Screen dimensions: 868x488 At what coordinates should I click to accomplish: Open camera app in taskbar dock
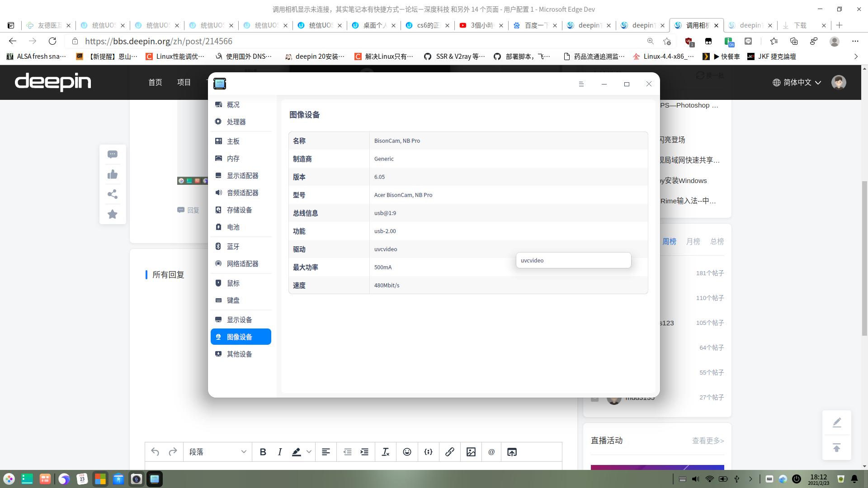click(x=136, y=479)
